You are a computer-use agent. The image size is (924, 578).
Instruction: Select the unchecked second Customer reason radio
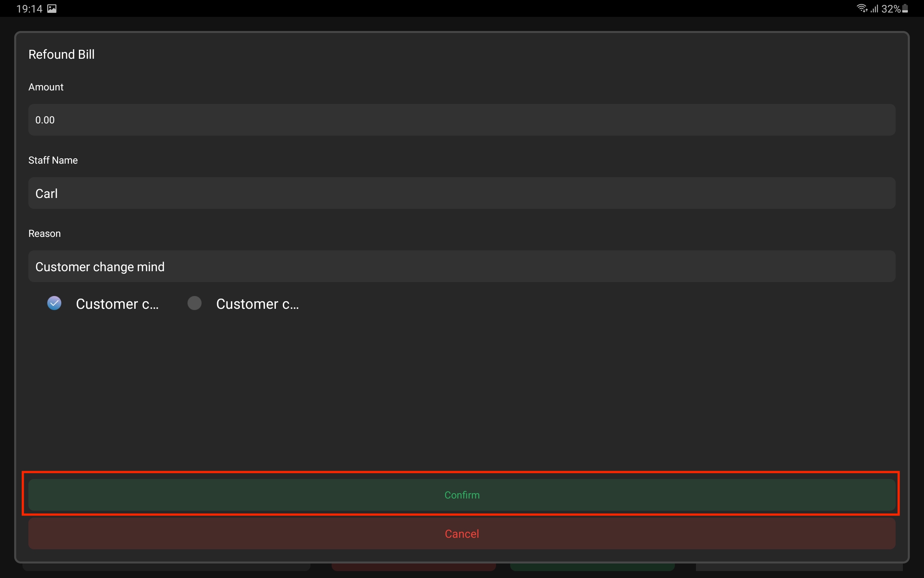click(194, 303)
